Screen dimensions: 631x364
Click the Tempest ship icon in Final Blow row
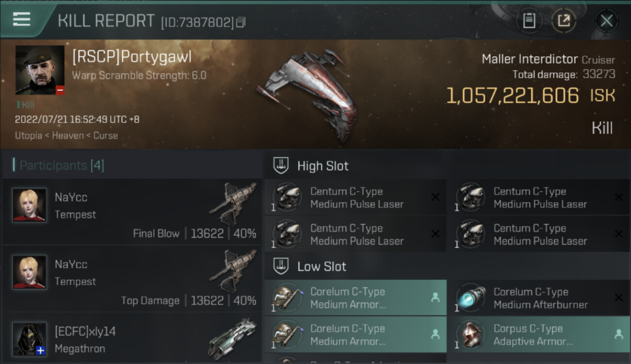(233, 204)
